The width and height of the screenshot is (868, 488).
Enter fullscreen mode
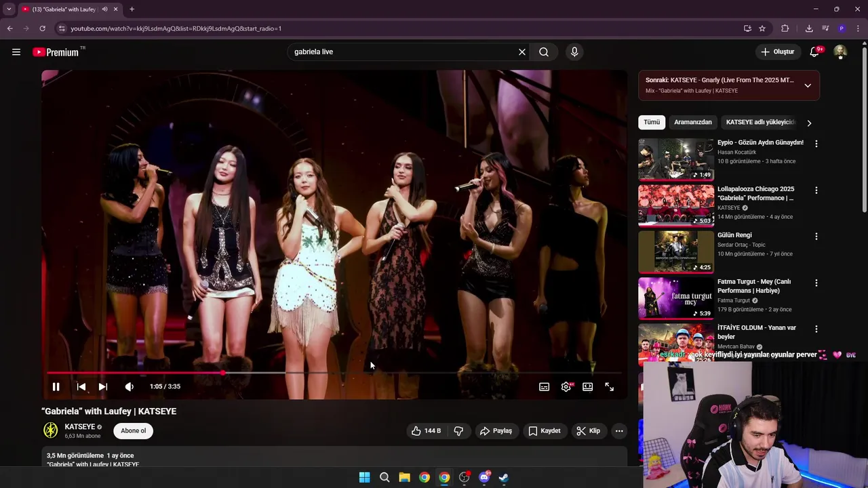point(610,386)
